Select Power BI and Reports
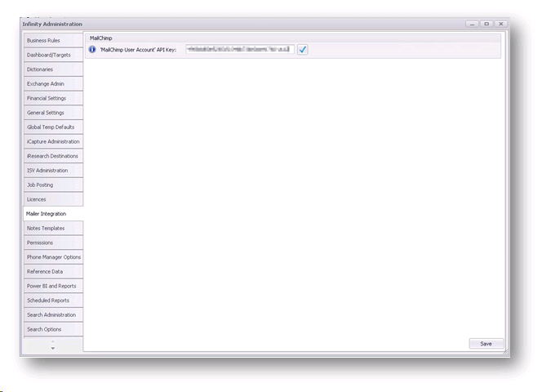Viewport: 542px width, 392px height. 53,286
